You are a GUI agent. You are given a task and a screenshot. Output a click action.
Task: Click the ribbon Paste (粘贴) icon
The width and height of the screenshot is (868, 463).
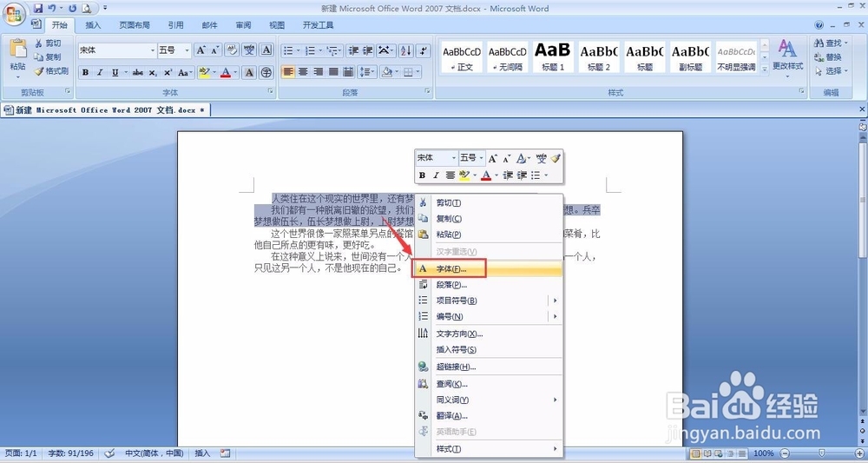pos(17,49)
